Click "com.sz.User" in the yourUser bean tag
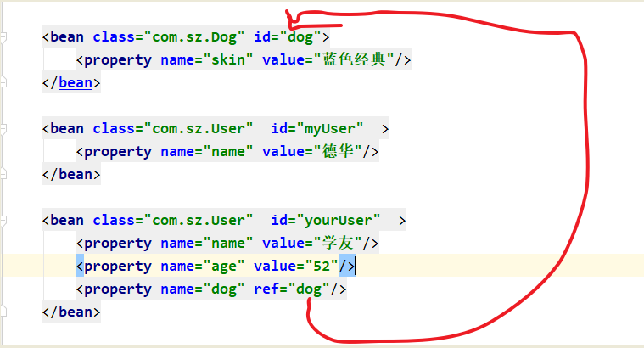 199,221
